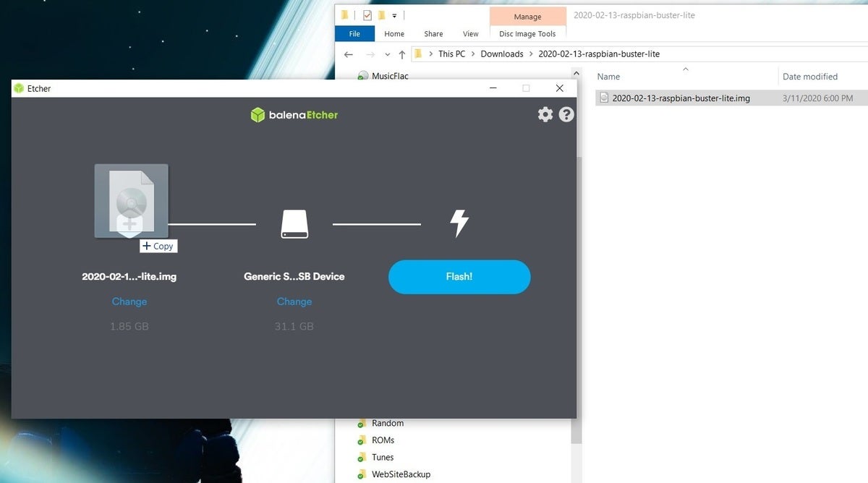Click the folder icon in the address bar
868x483 pixels.
[418, 54]
